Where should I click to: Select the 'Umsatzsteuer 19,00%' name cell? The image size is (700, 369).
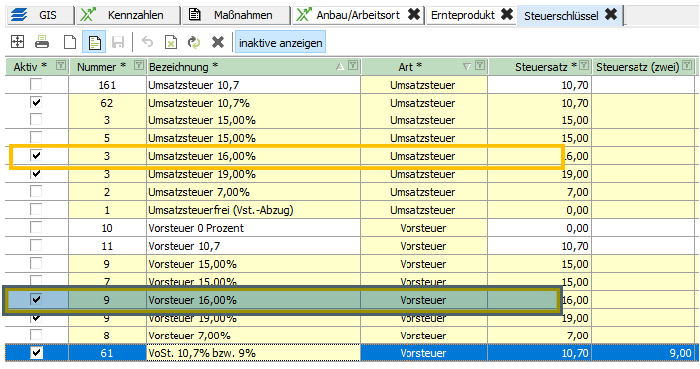coord(253,174)
